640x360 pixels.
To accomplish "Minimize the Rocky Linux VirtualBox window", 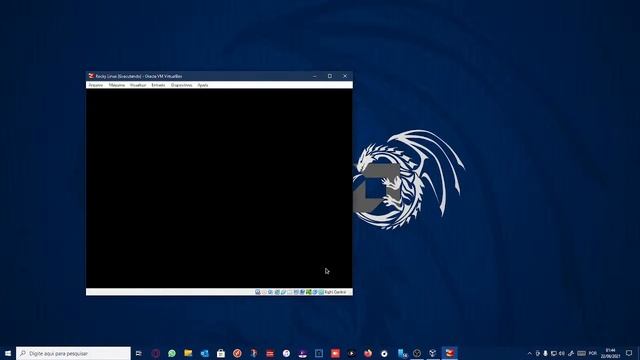I will pyautogui.click(x=315, y=76).
